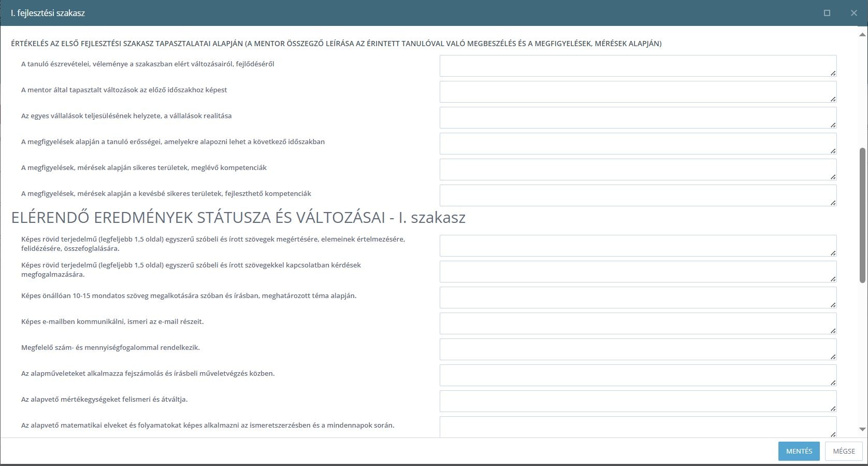Click the 'alapműveleteket alkalmazza fejszámolás' field
The image size is (868, 466).
pyautogui.click(x=638, y=375)
